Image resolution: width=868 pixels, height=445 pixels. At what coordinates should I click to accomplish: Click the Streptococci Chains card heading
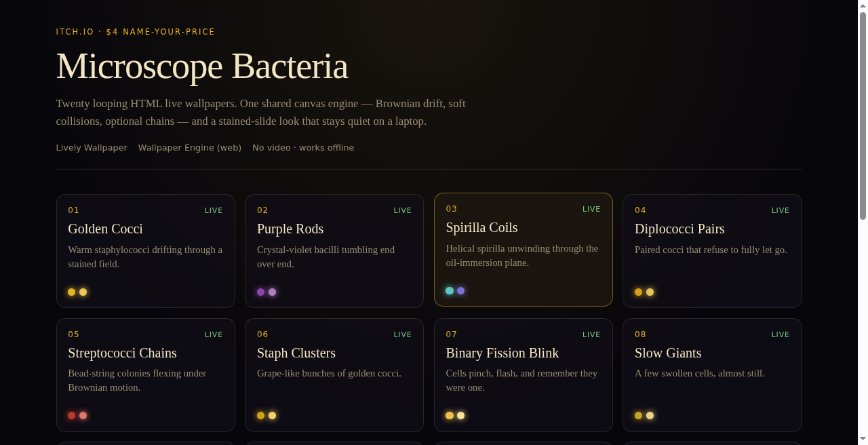coord(122,353)
